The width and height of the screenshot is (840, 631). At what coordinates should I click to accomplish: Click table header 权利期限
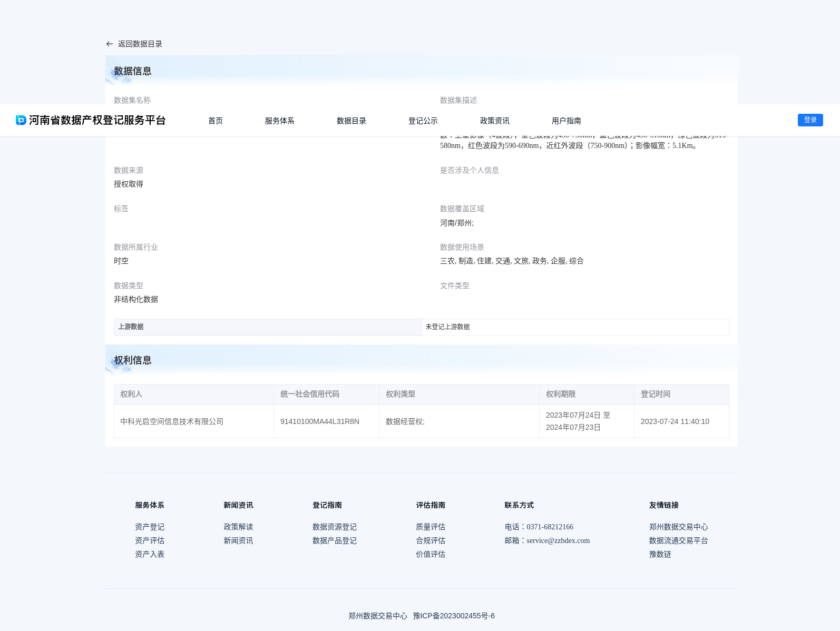pyautogui.click(x=561, y=394)
